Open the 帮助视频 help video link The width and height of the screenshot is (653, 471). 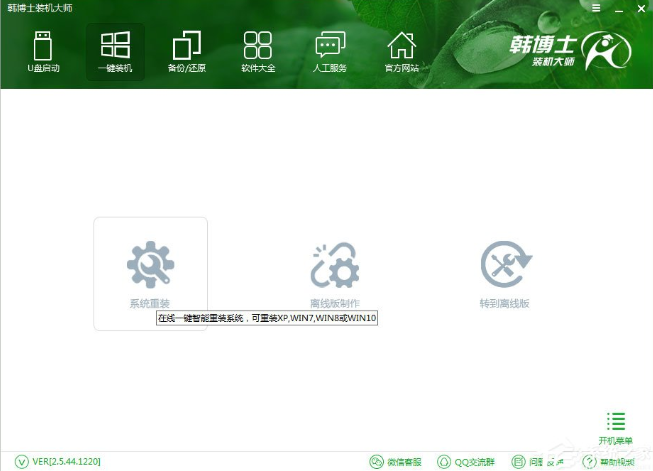(x=607, y=462)
